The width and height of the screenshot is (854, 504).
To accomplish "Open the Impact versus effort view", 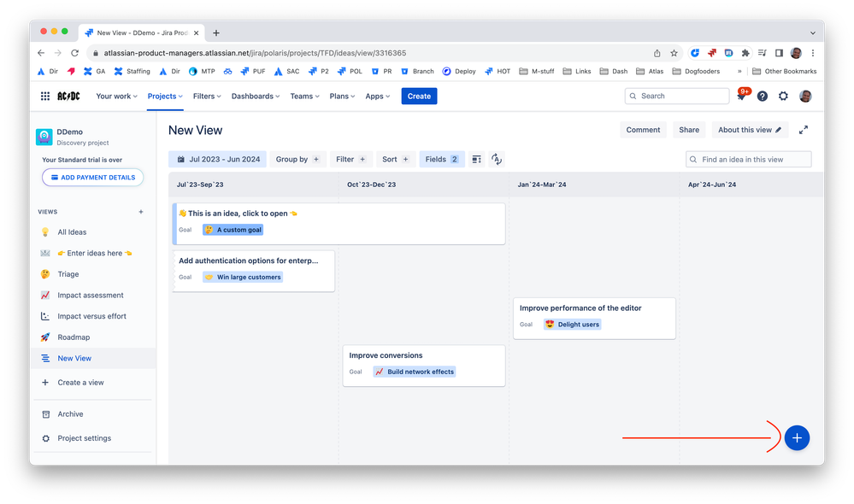I will coord(91,316).
